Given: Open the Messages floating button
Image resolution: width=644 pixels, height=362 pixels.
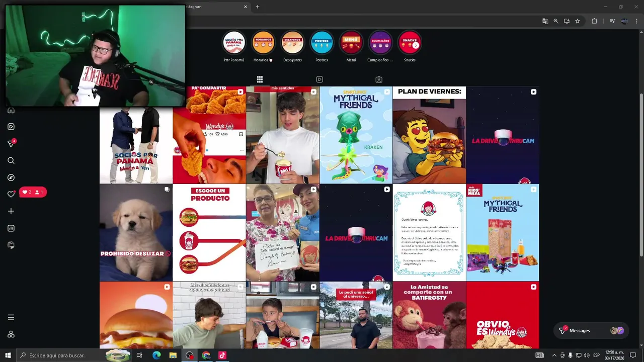Looking at the screenshot, I should pos(591,330).
